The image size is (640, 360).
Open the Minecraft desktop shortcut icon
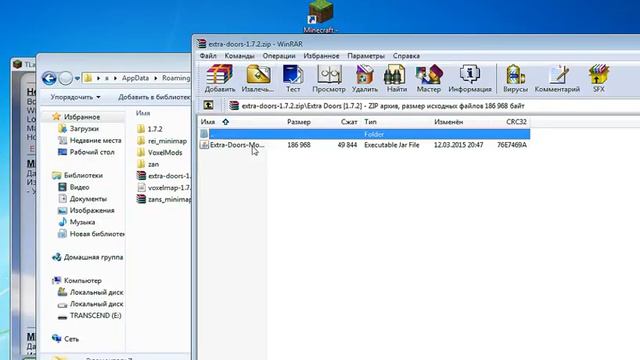[x=320, y=16]
